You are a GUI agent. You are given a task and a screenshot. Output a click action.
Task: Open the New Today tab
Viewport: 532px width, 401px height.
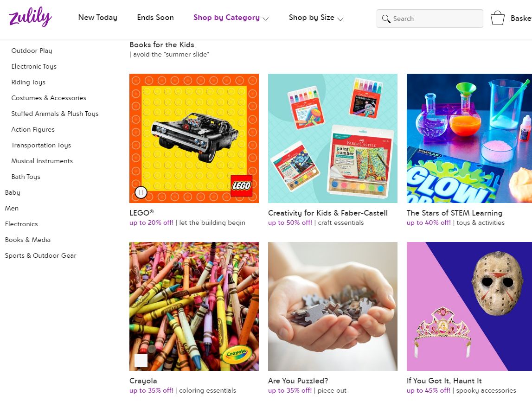point(97,18)
